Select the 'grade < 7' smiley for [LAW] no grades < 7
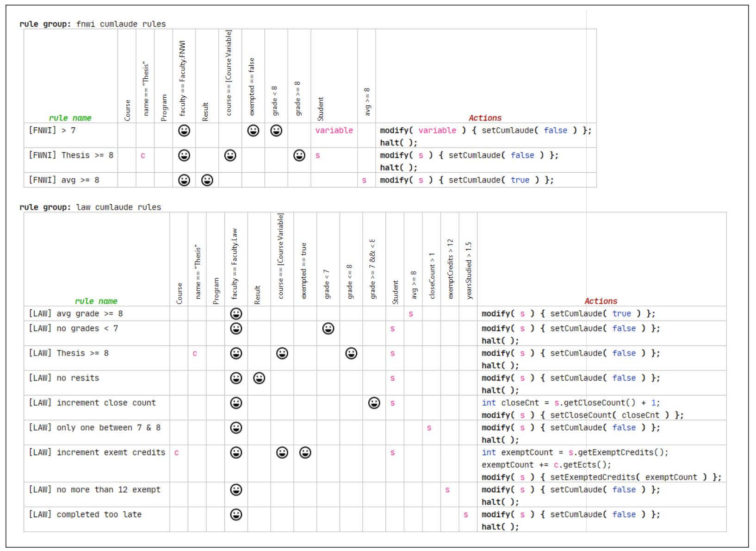Viewport: 756px width, 551px height. pos(328,329)
